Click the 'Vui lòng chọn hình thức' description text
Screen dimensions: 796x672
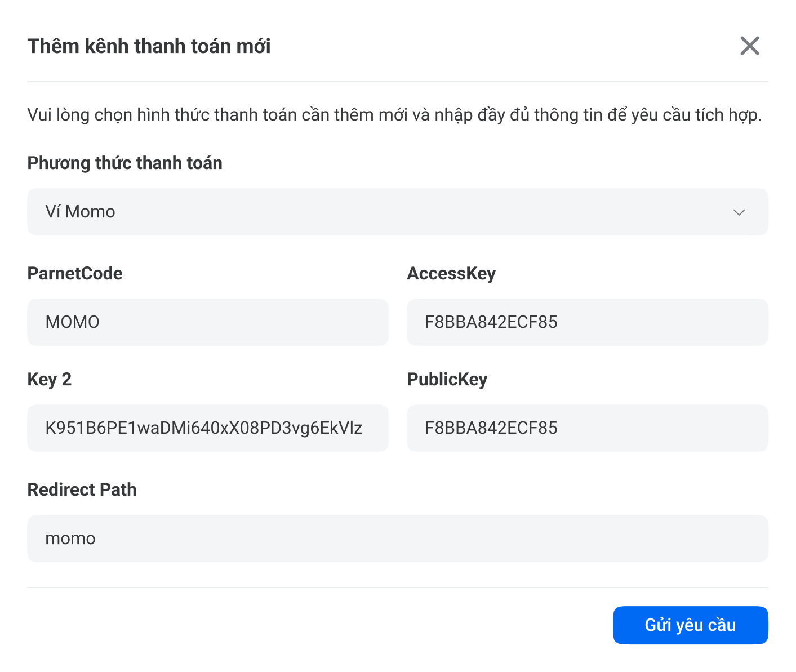pyautogui.click(x=394, y=115)
